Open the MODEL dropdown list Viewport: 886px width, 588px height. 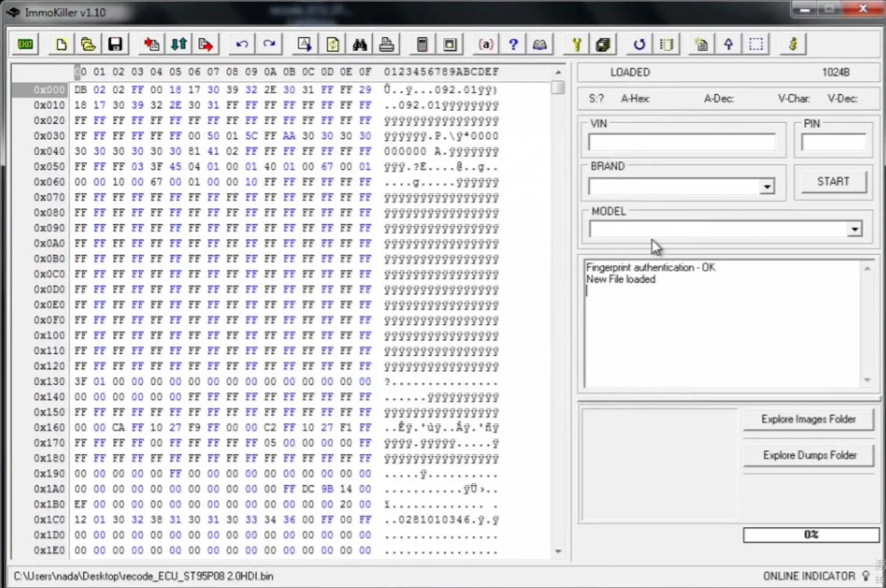854,229
